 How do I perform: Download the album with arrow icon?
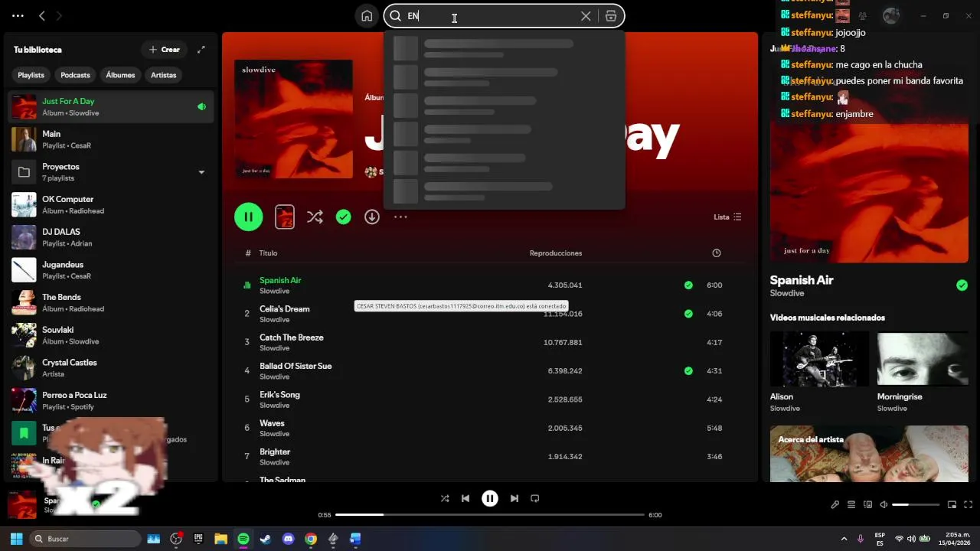pyautogui.click(x=372, y=217)
